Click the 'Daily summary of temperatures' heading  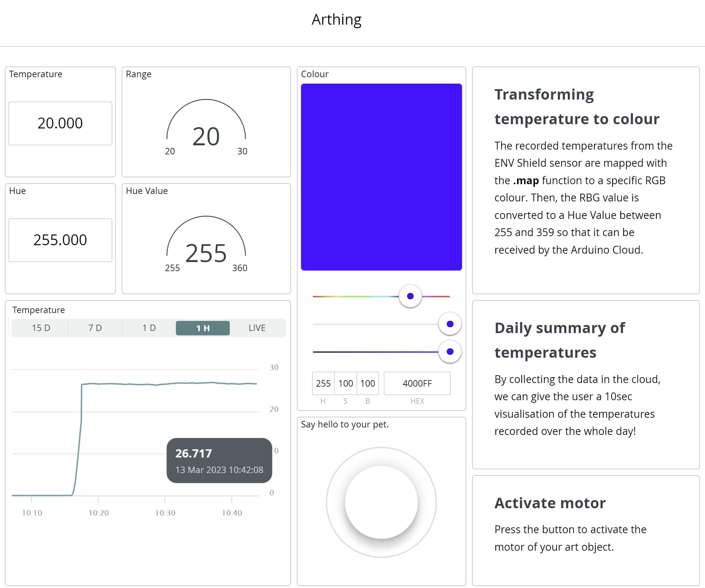coord(560,340)
